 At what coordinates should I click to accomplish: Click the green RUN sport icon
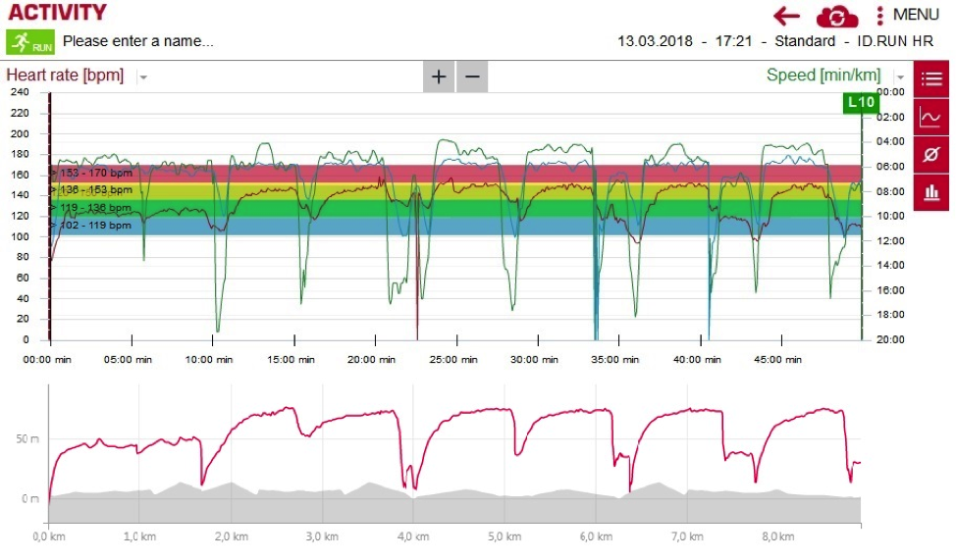point(30,42)
